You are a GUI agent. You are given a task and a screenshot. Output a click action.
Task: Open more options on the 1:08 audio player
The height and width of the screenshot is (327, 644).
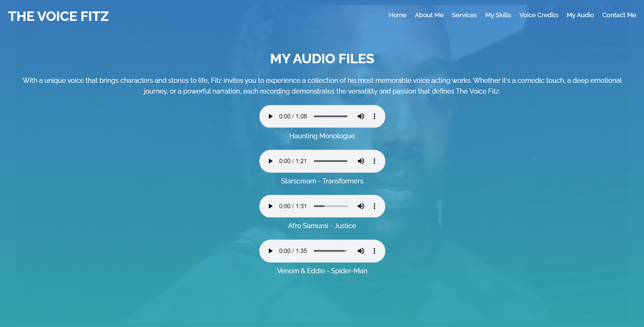[374, 116]
